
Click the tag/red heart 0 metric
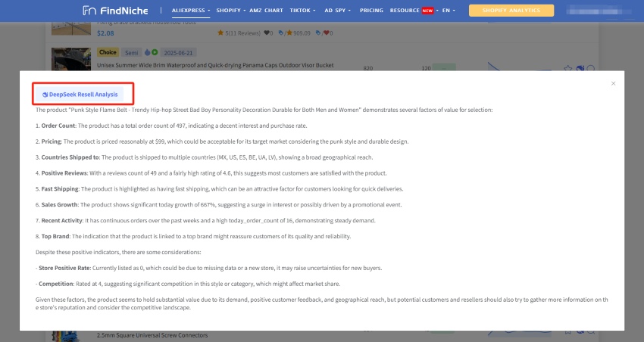click(324, 33)
